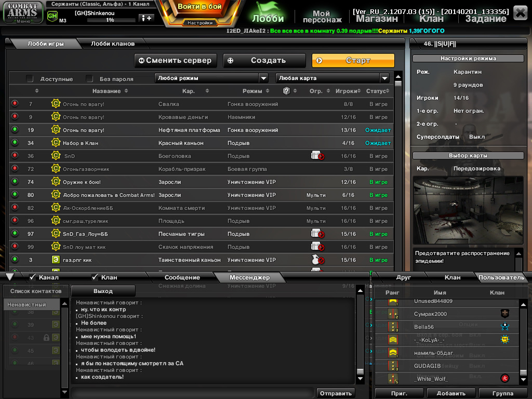Open the Задание menu

click(486, 19)
